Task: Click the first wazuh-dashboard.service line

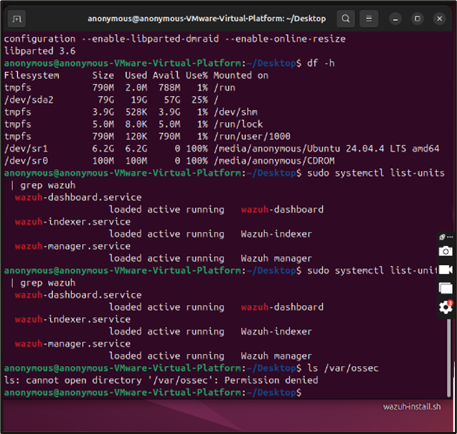Action: 78,197
